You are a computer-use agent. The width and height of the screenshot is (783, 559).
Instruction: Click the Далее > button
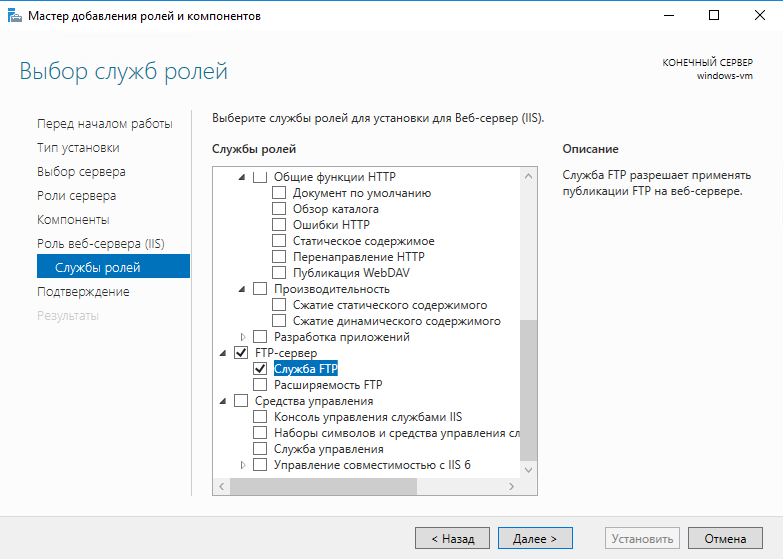(x=535, y=539)
